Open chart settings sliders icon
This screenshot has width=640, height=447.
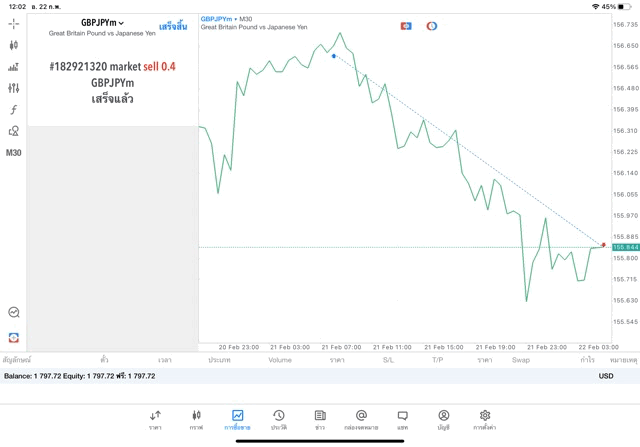[x=13, y=88]
